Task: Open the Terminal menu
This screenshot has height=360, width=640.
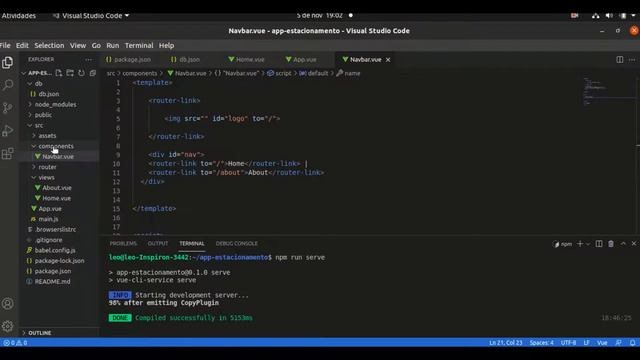Action: tap(139, 45)
